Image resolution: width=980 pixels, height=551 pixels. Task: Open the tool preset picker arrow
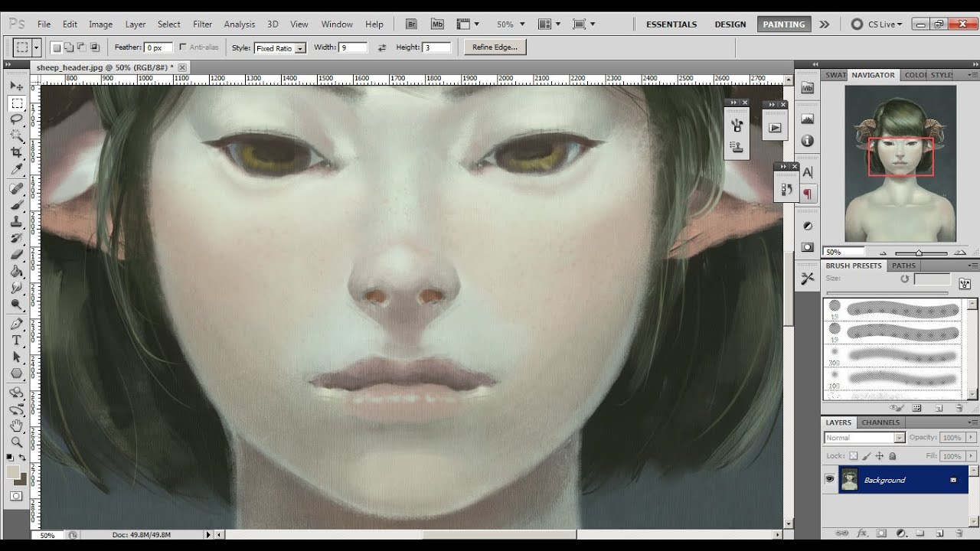coord(36,47)
